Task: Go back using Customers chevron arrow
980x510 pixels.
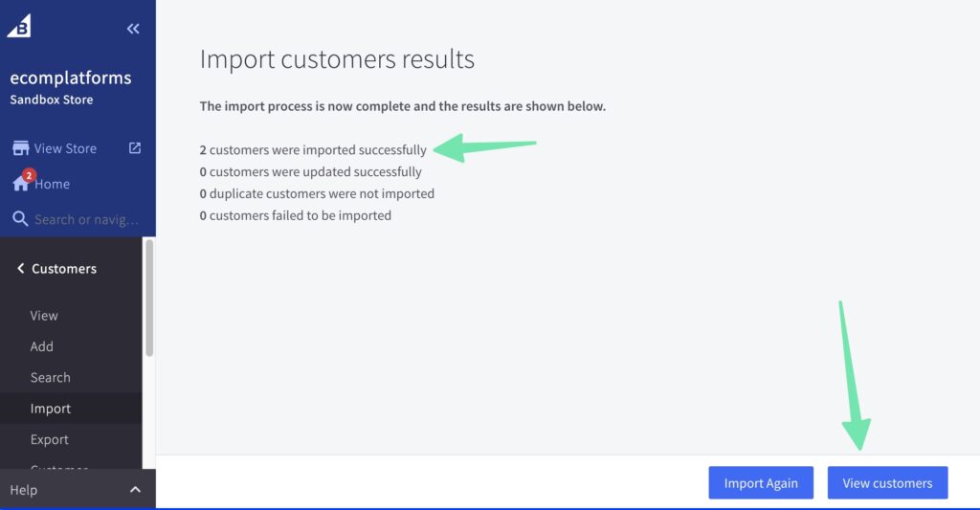Action: point(20,269)
